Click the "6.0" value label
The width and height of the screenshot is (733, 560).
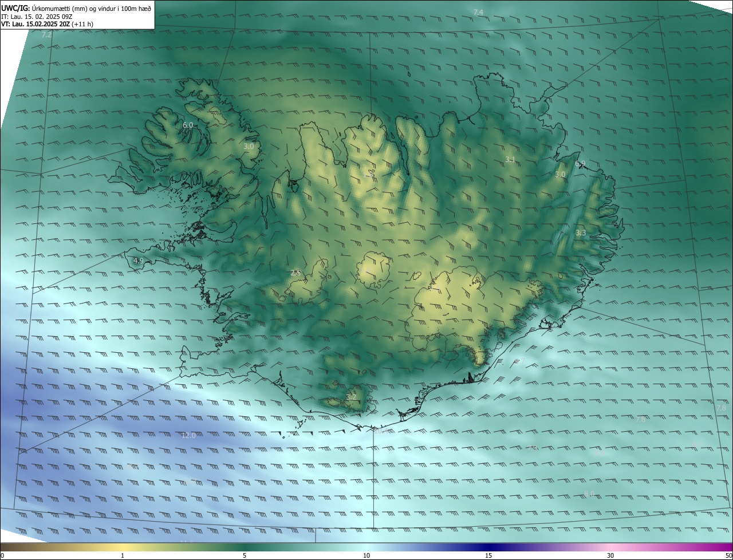[188, 124]
